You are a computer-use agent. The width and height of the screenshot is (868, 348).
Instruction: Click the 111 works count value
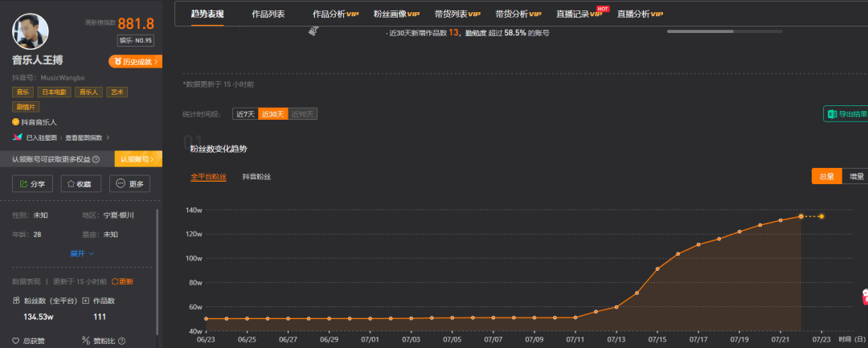point(100,317)
